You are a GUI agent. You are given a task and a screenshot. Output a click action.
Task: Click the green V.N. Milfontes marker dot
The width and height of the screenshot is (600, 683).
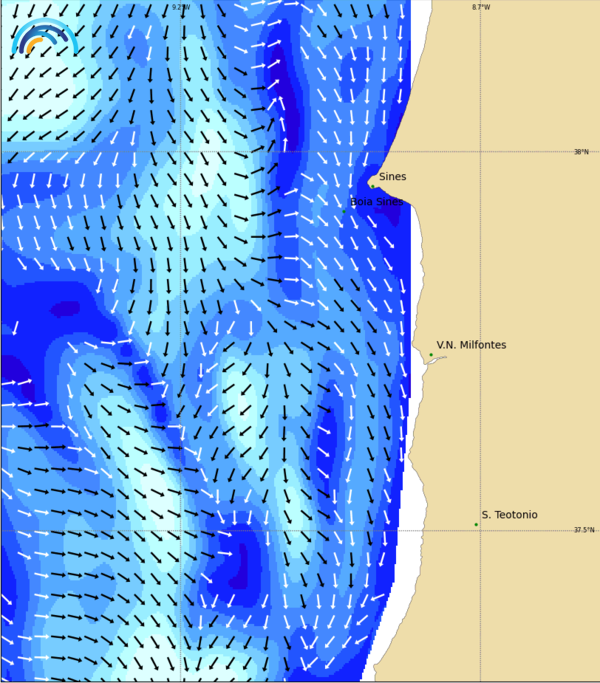(x=431, y=354)
